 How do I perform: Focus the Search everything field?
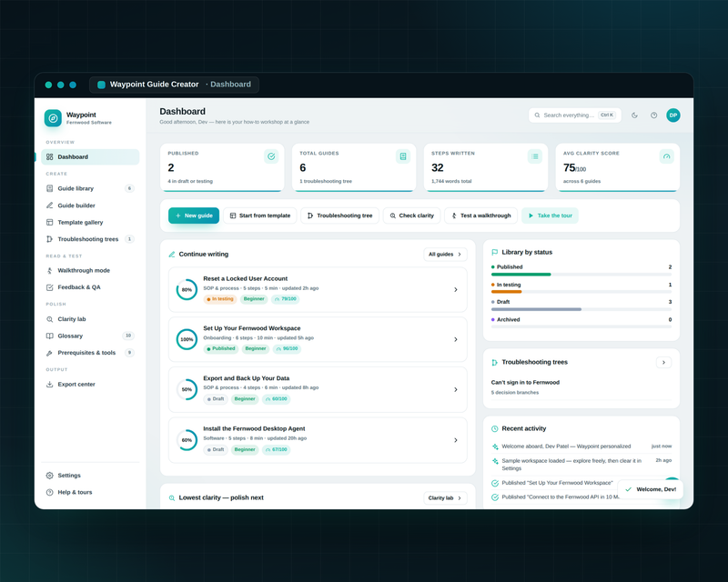575,115
